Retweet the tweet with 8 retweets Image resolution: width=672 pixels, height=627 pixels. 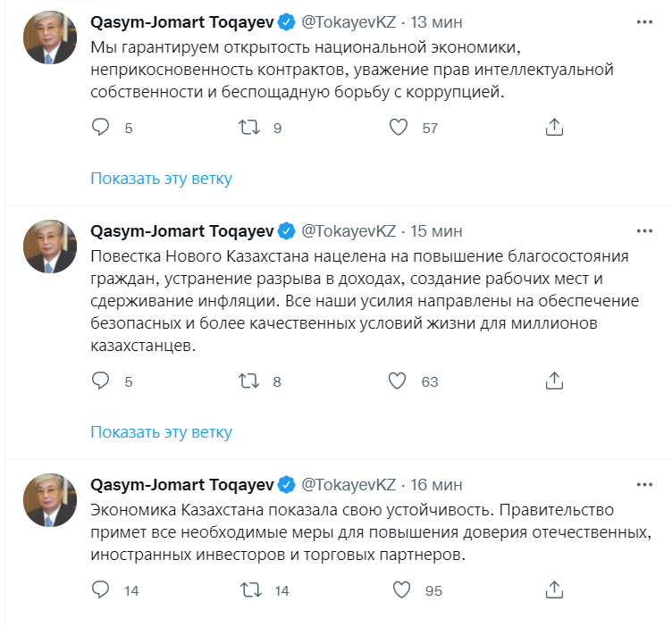(251, 381)
